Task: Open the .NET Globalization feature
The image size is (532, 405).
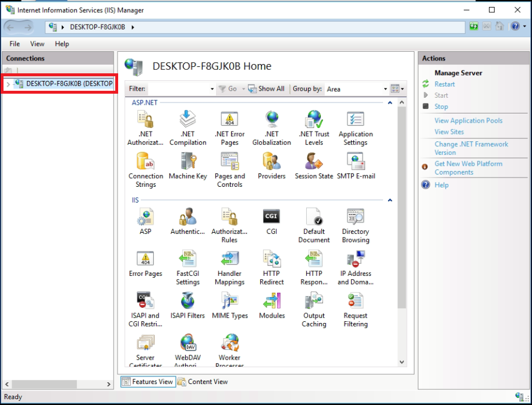Action: point(272,128)
